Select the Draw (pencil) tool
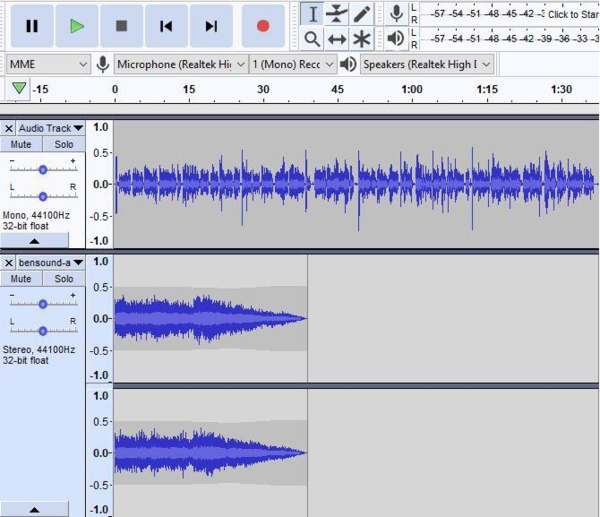Screen dimensions: 600x517 [x=362, y=14]
